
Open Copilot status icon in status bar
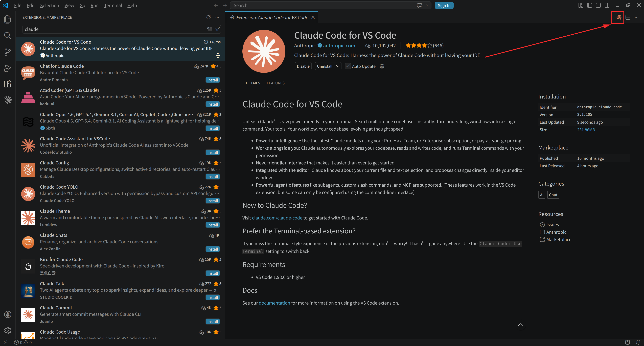pos(628,342)
